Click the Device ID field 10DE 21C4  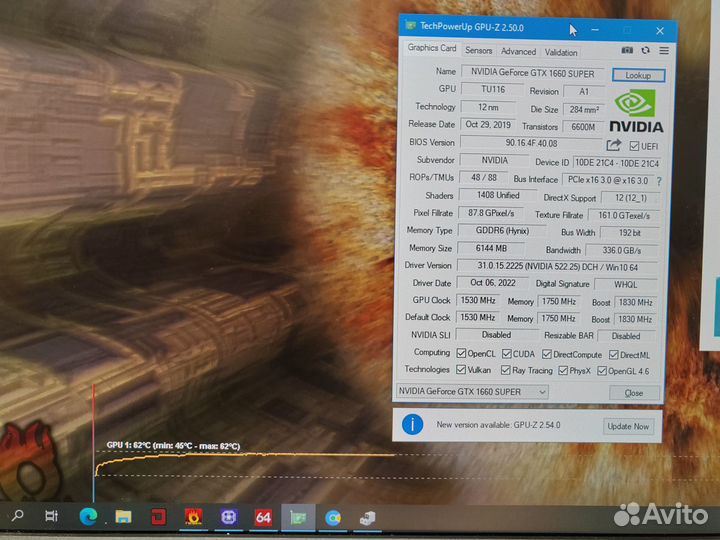pyautogui.click(x=617, y=163)
